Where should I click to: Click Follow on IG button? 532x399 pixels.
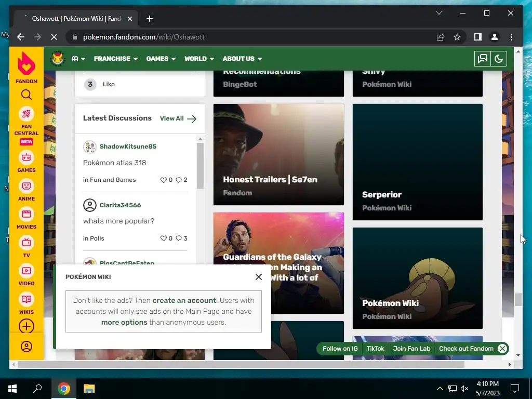pos(340,349)
